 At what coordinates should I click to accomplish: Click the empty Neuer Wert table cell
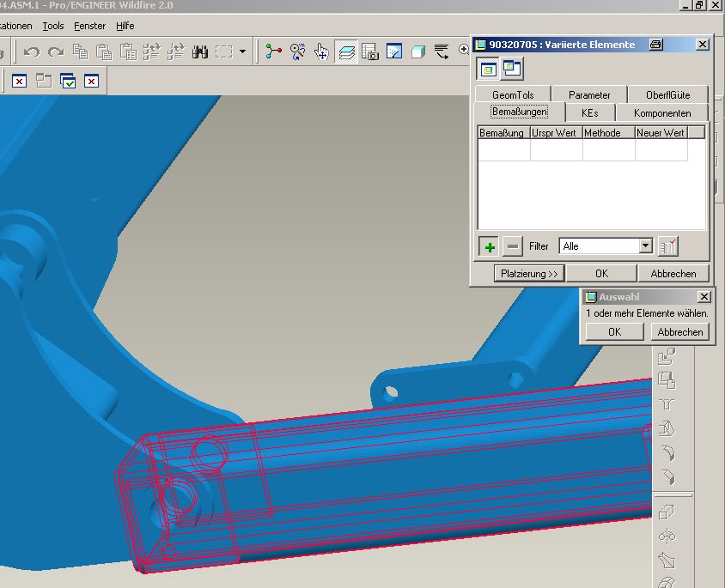click(x=661, y=150)
